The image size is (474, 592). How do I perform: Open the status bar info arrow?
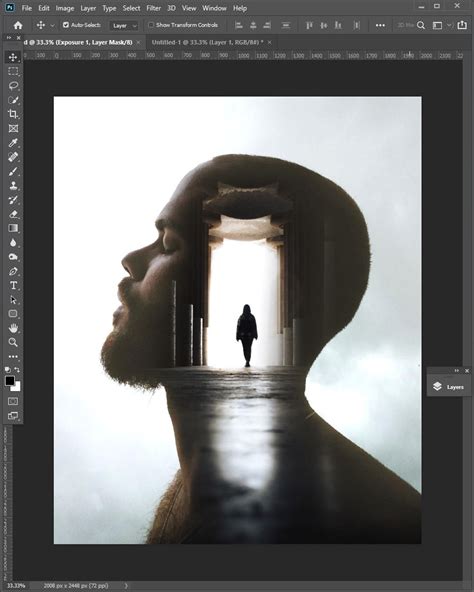[x=126, y=586]
